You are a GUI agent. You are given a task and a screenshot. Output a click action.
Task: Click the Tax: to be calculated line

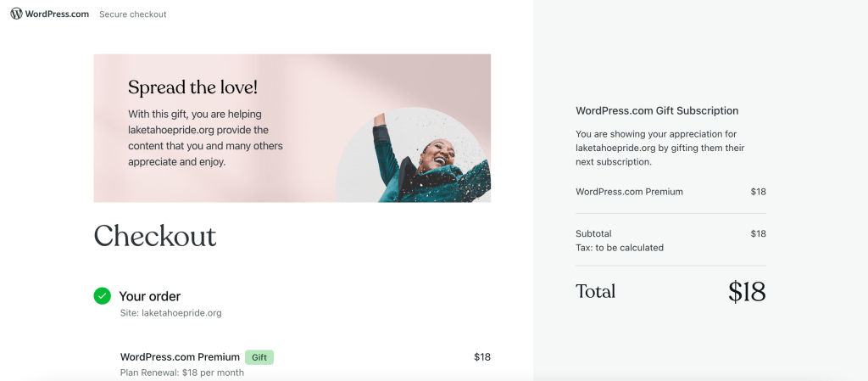(620, 248)
